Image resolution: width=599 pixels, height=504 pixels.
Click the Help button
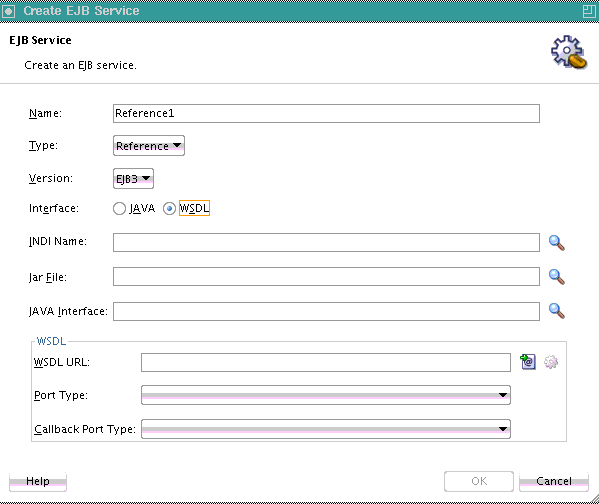38,481
